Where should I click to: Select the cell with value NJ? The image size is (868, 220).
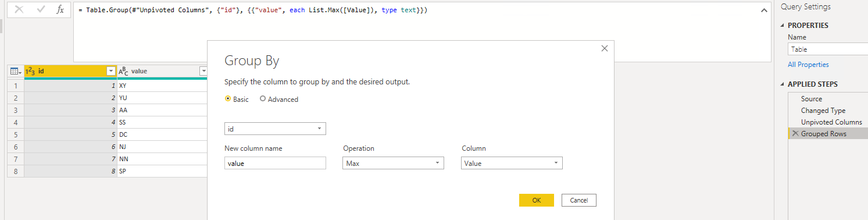[x=162, y=147]
